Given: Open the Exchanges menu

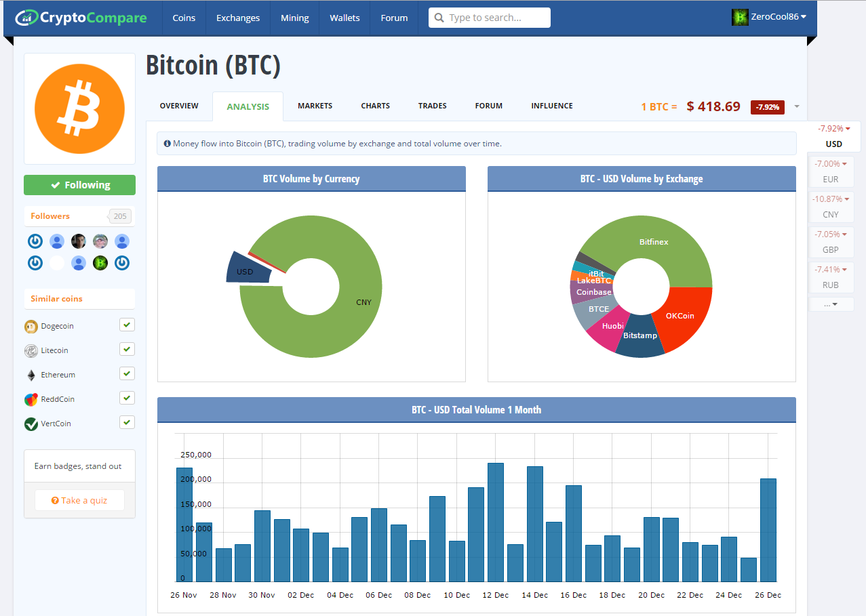Looking at the screenshot, I should pyautogui.click(x=238, y=18).
